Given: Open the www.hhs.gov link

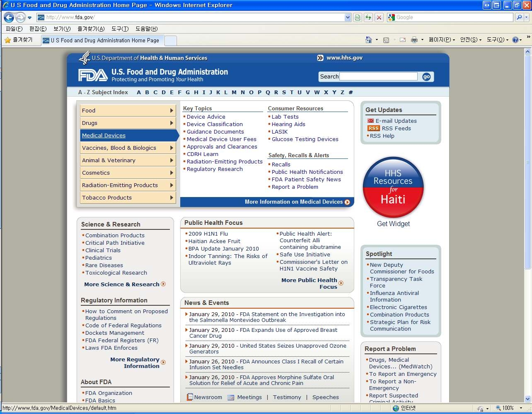Looking at the screenshot, I should pos(344,58).
